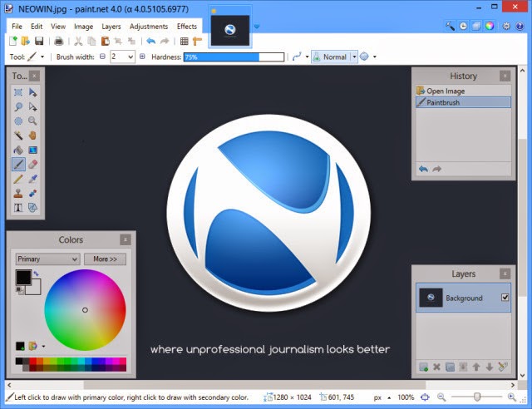This screenshot has width=532, height=409.
Task: Click the Paste clipboard icon
Action: tap(106, 42)
